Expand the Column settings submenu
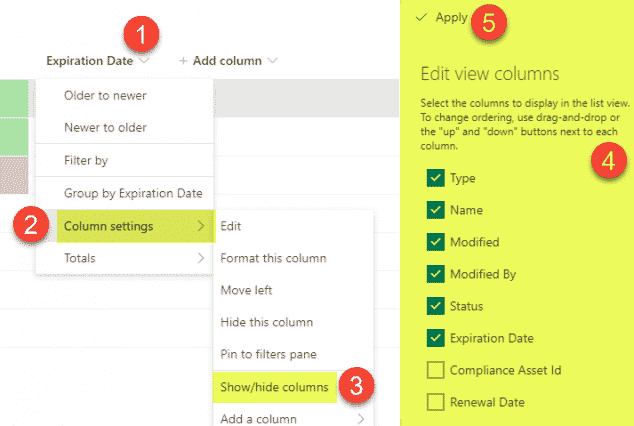Screen dimensions: 634x426 pos(125,226)
